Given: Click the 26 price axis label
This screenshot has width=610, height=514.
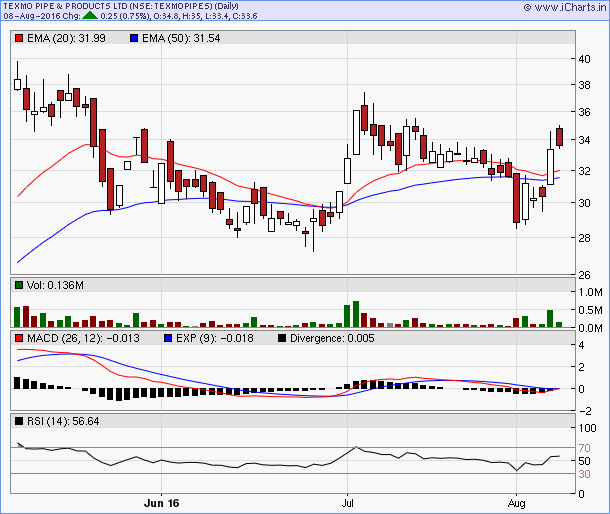Looking at the screenshot, I should tap(584, 275).
